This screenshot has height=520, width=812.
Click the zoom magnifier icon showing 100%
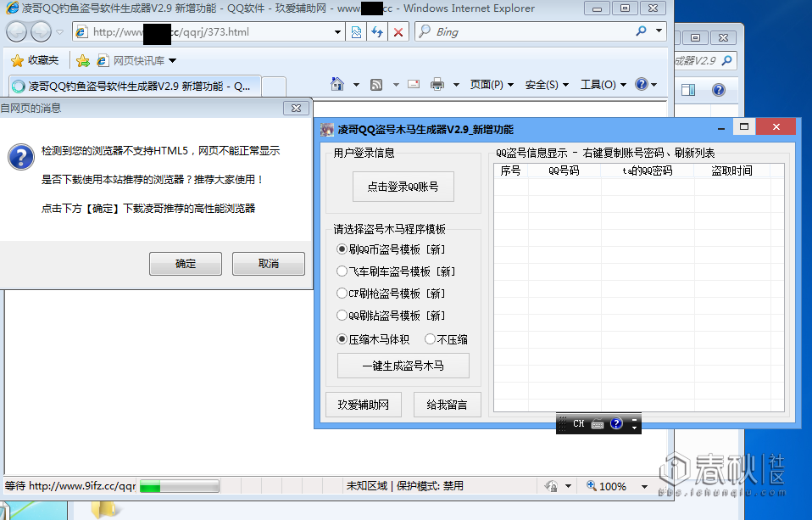pos(591,486)
